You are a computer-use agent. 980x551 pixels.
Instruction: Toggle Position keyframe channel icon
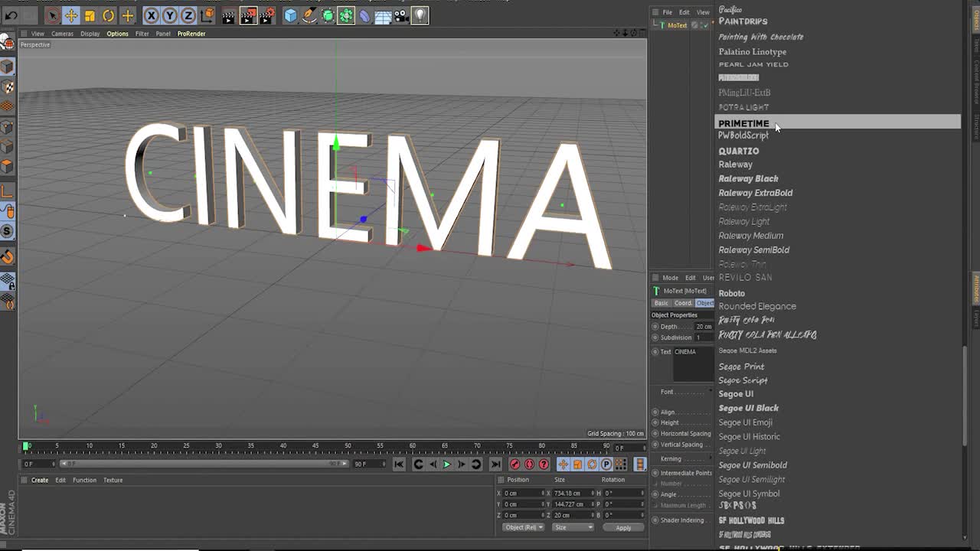pyautogui.click(x=563, y=464)
